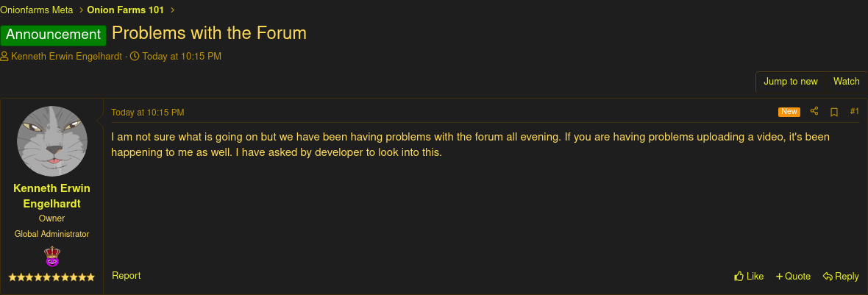Bookmark this post with bookmark icon
Image resolution: width=868 pixels, height=295 pixels.
click(x=834, y=112)
